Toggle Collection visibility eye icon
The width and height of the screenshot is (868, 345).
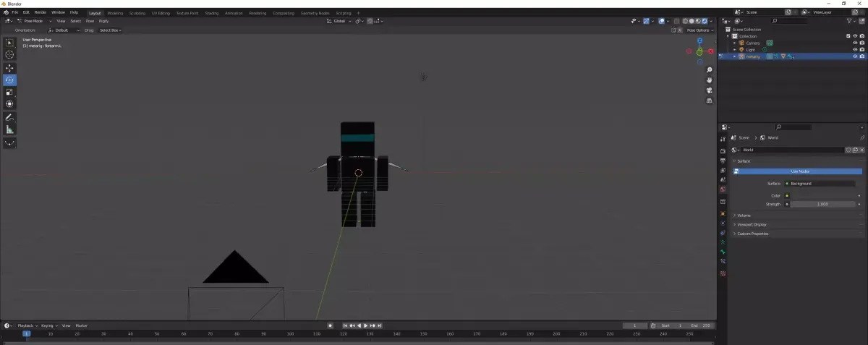pos(855,36)
